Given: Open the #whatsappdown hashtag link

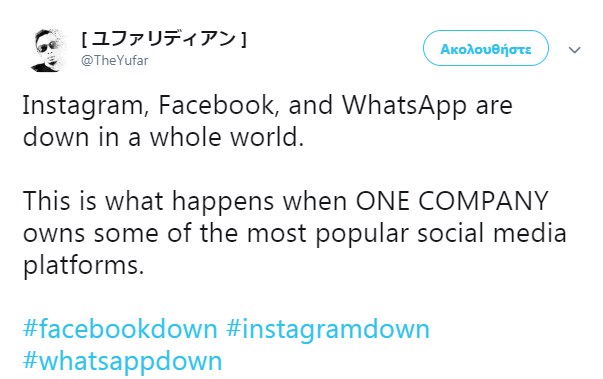Looking at the screenshot, I should tap(122, 362).
